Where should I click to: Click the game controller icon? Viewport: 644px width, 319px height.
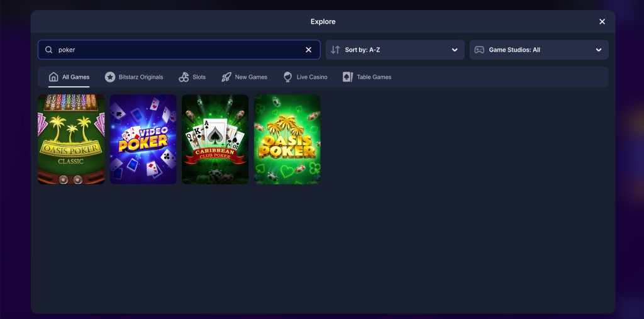tap(479, 50)
